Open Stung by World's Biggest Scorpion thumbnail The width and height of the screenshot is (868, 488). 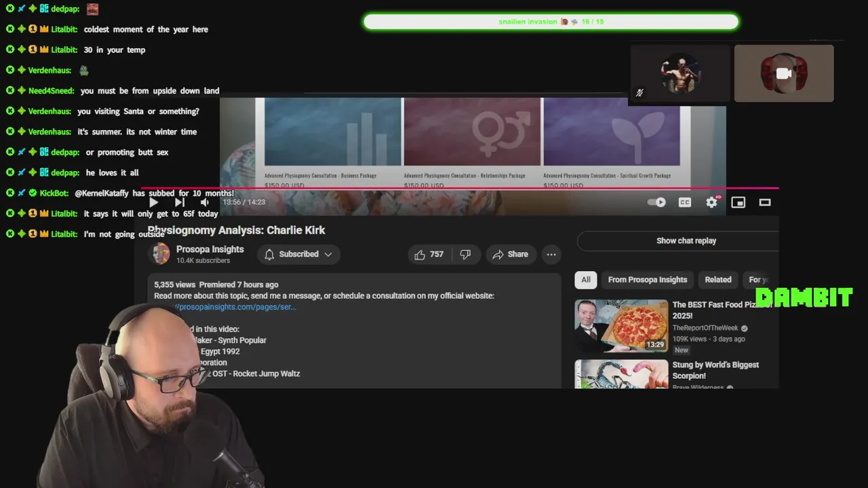(621, 374)
